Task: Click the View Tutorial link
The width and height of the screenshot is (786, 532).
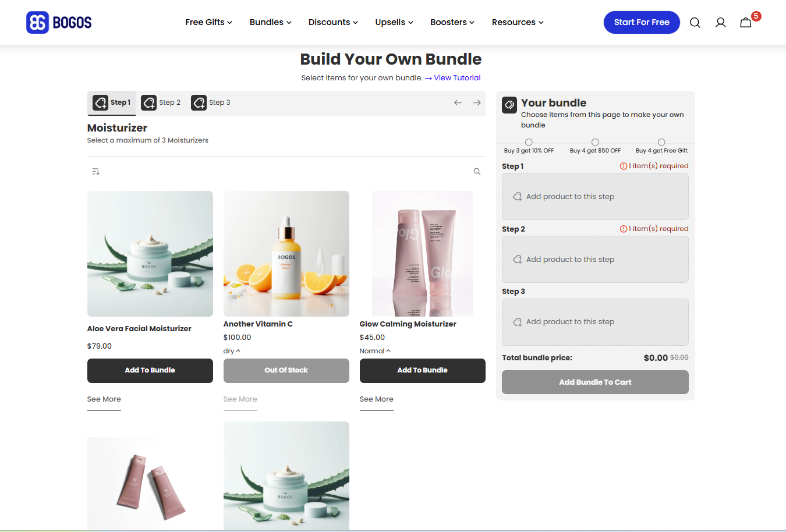Action: click(456, 77)
